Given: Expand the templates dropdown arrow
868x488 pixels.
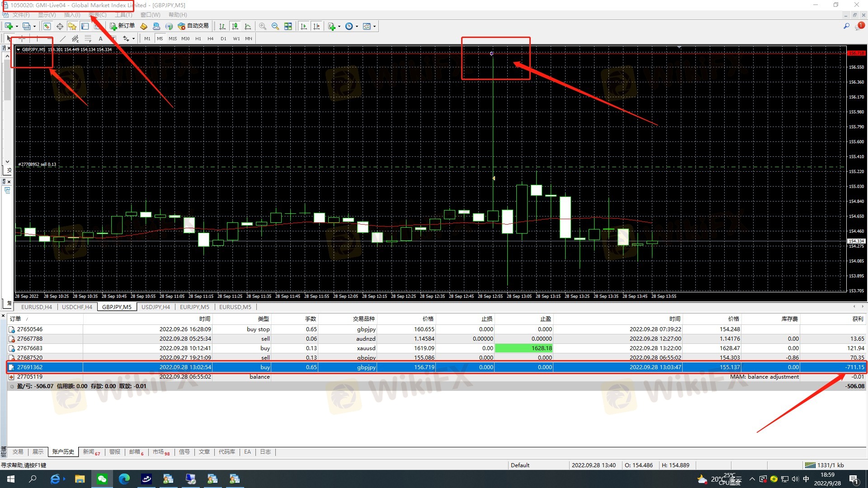Looking at the screenshot, I should (374, 27).
